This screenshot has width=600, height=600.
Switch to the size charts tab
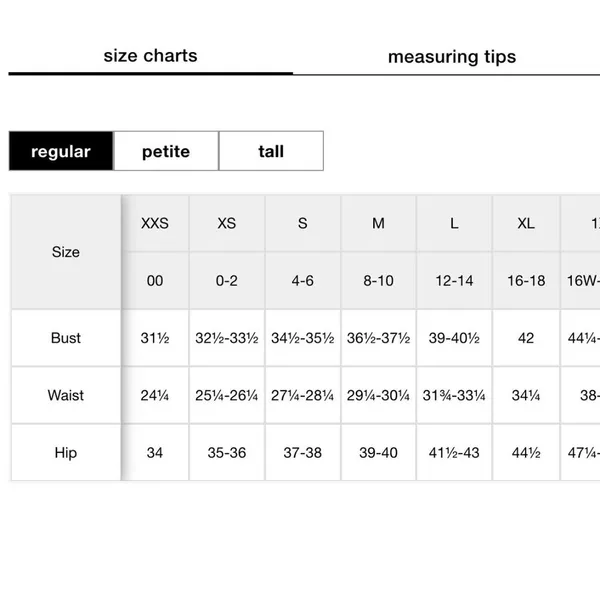click(x=150, y=56)
